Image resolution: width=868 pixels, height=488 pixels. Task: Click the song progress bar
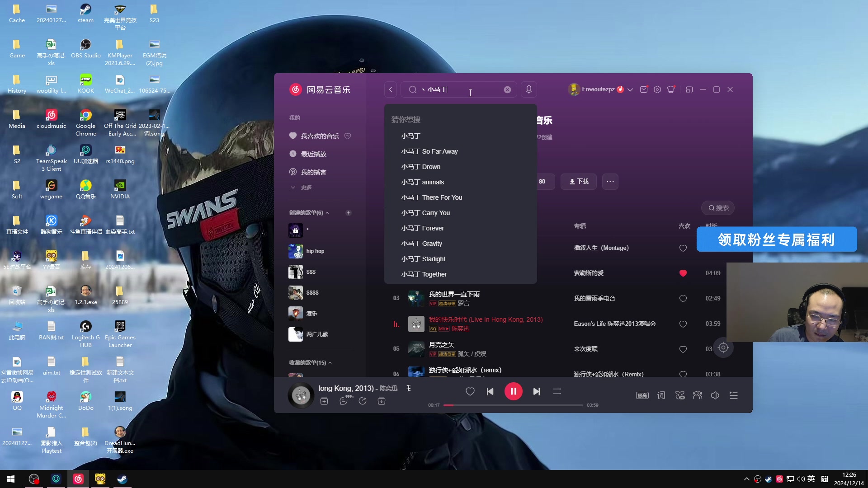[513, 405]
